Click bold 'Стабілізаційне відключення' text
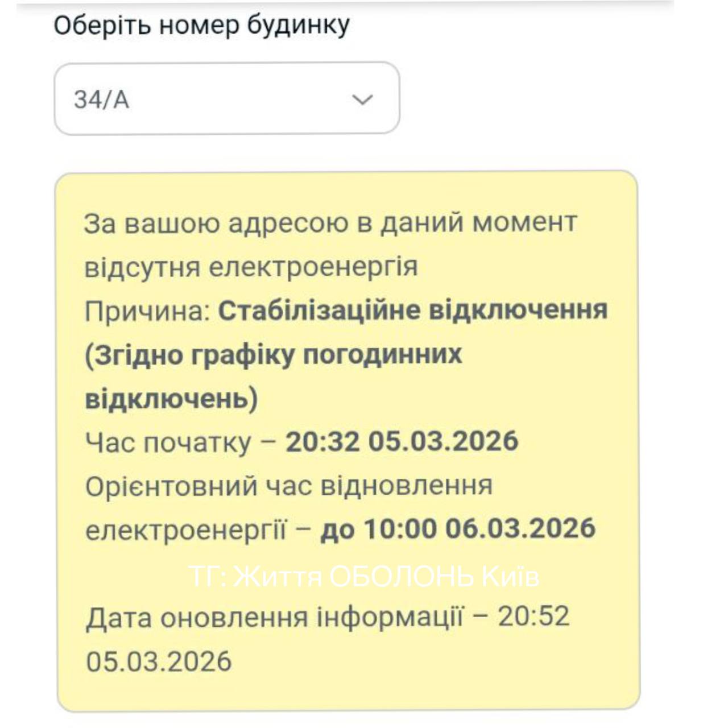Screen dimensions: 728x728 pos(413,311)
